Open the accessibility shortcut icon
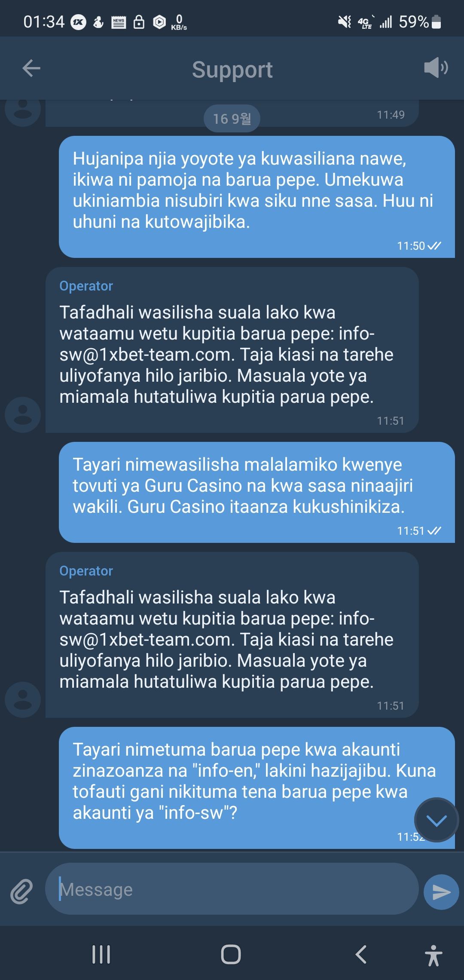 [x=433, y=955]
